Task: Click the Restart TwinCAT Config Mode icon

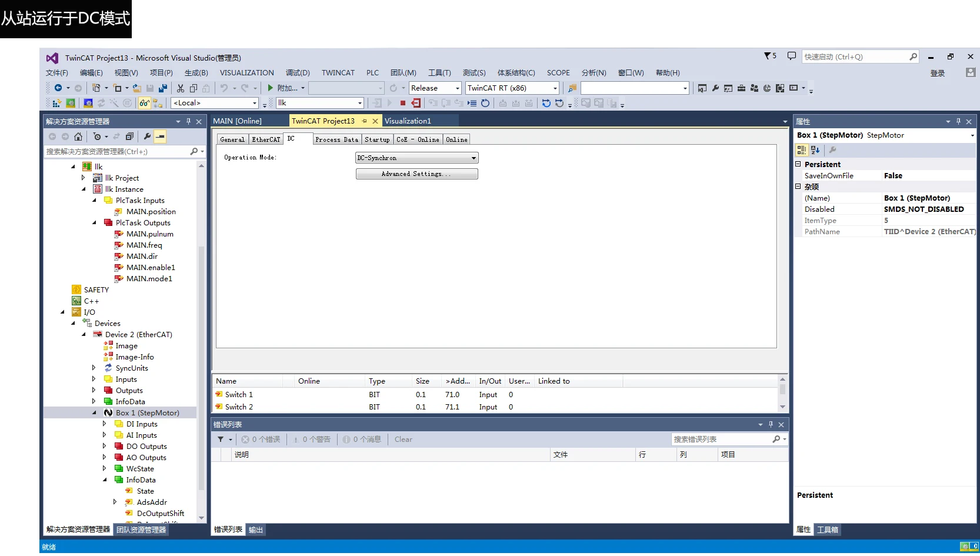Action: pyautogui.click(x=88, y=103)
